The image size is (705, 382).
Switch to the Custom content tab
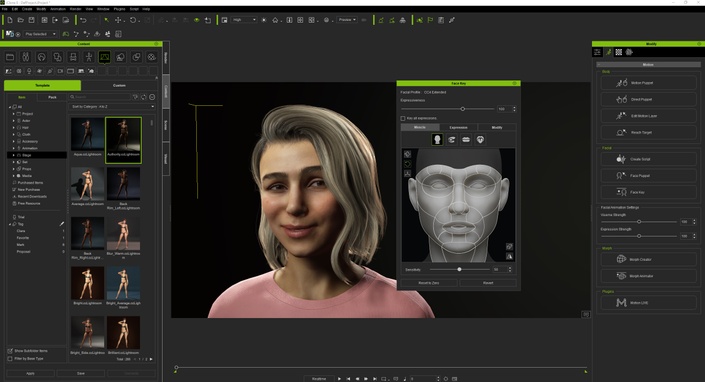point(119,85)
